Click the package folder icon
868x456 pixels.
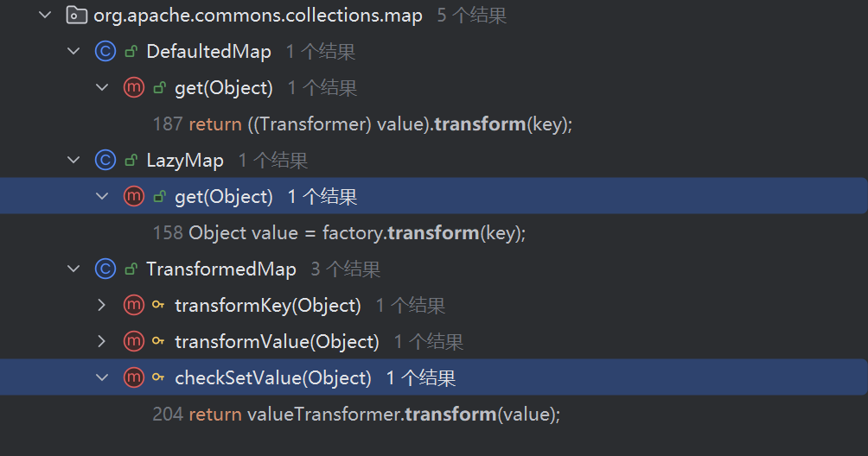(76, 15)
